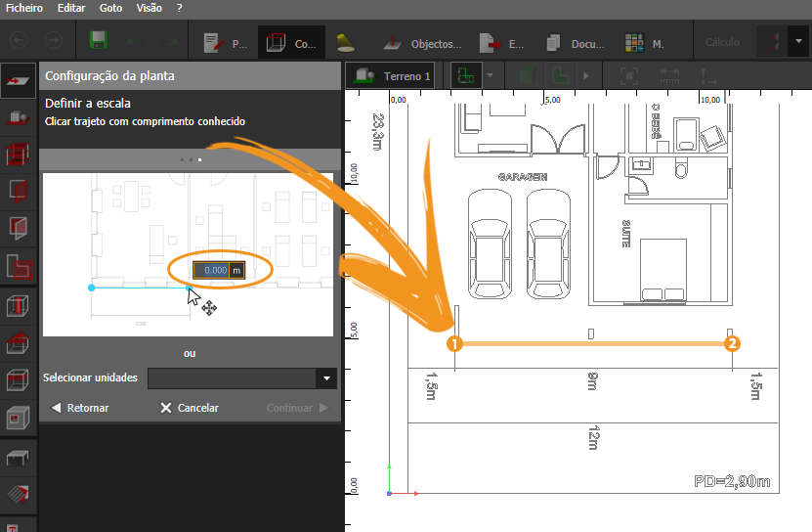
Task: Open the Visão menu
Action: click(x=149, y=7)
